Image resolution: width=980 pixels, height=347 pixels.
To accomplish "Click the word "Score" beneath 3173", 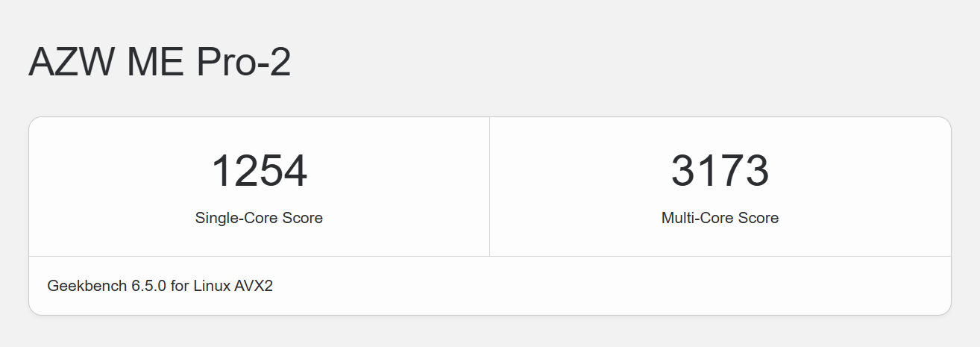I will tap(758, 218).
